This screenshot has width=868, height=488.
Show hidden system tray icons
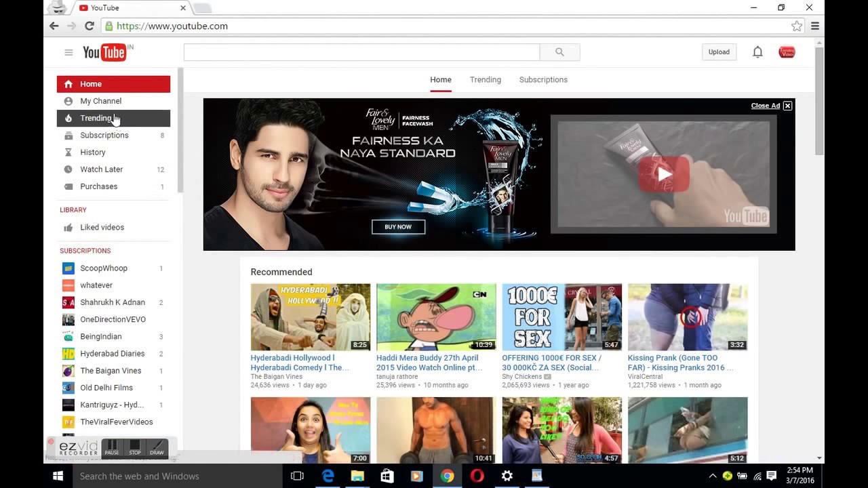[x=713, y=476]
